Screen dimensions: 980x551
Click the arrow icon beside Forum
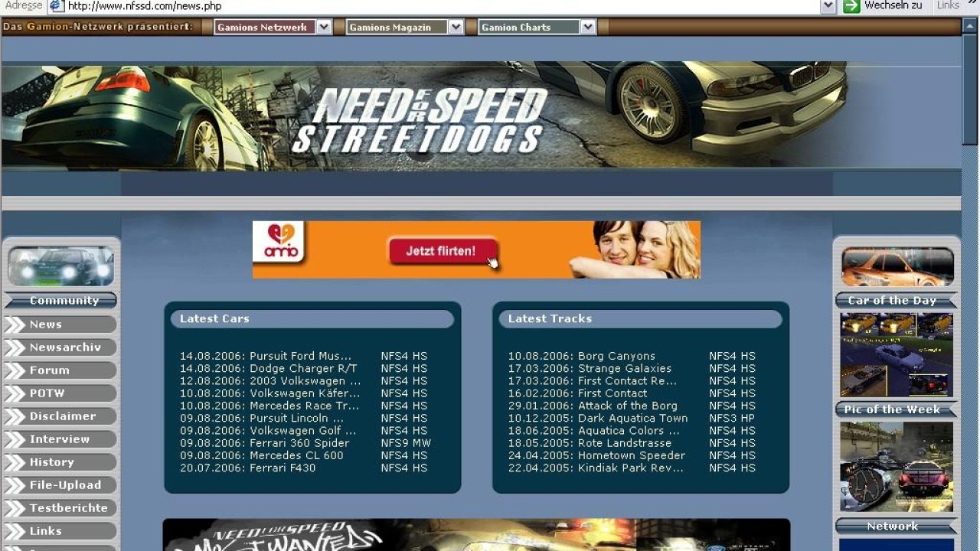[15, 370]
